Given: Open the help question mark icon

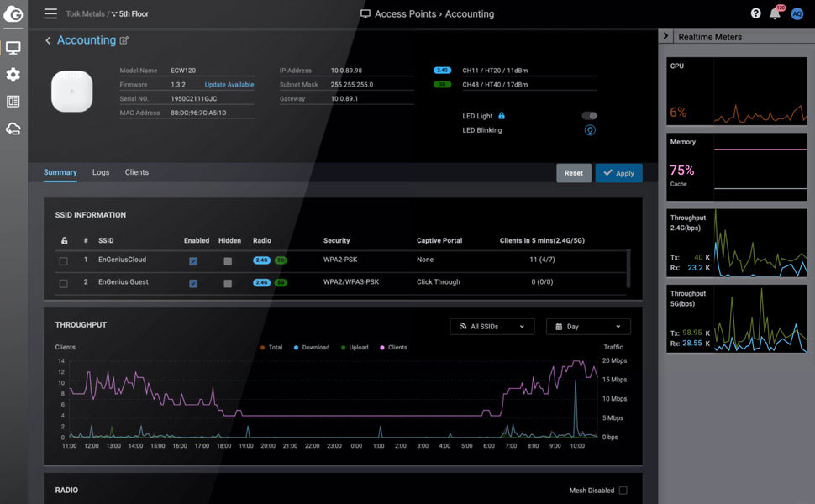Looking at the screenshot, I should pyautogui.click(x=755, y=13).
